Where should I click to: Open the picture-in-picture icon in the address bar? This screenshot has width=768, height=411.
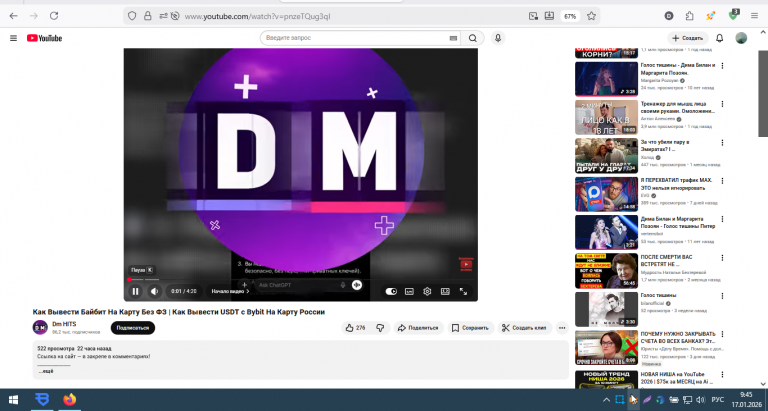coord(533,16)
